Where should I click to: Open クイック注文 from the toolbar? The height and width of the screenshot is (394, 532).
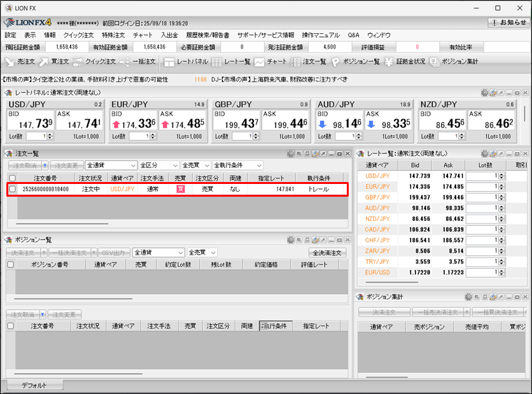93,62
